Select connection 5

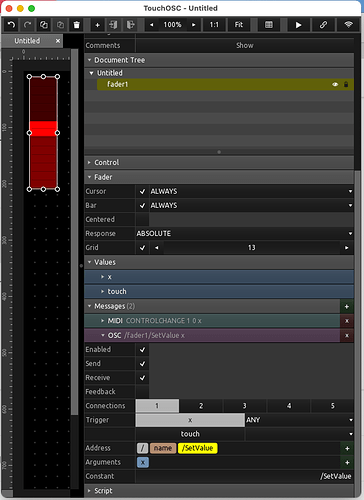tap(332, 406)
